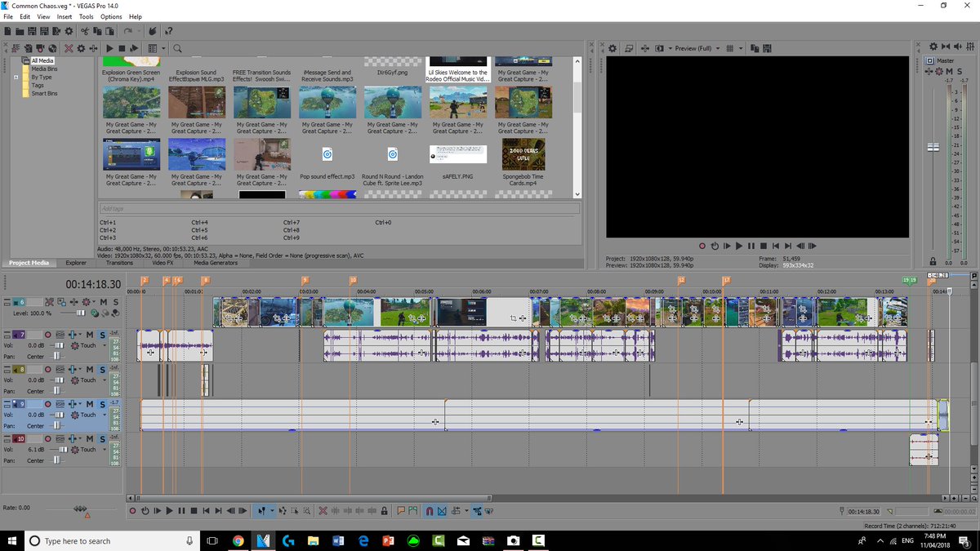Viewport: 980px width, 551px height.
Task: Switch to the Media Generators tab
Action: (216, 263)
